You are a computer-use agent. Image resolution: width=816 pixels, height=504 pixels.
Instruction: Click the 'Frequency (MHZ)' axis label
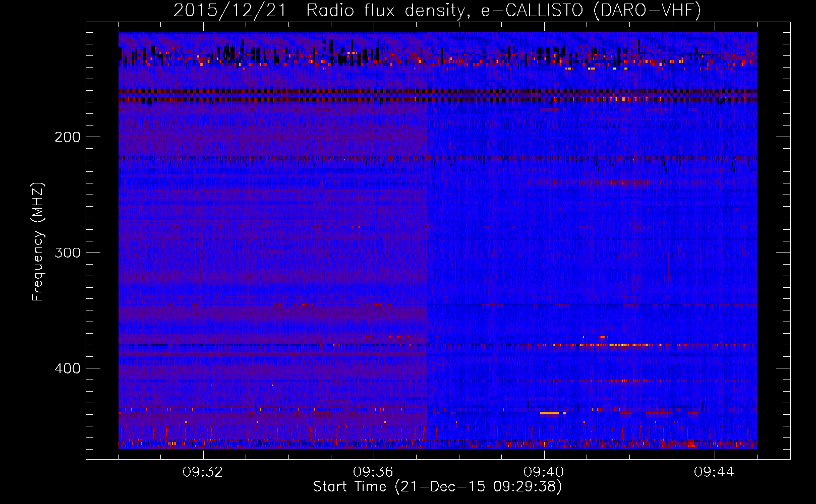[38, 242]
